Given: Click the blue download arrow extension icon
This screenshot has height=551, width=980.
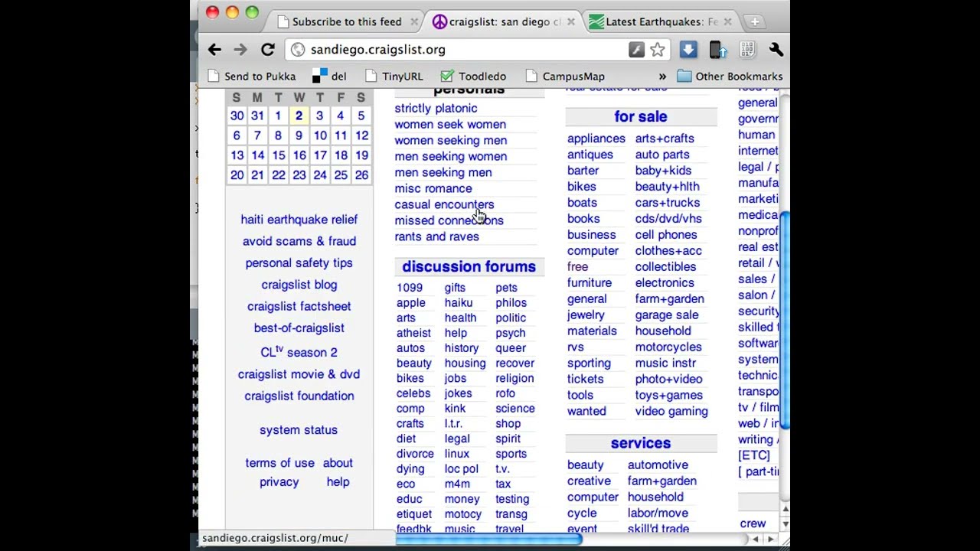Looking at the screenshot, I should tap(688, 50).
